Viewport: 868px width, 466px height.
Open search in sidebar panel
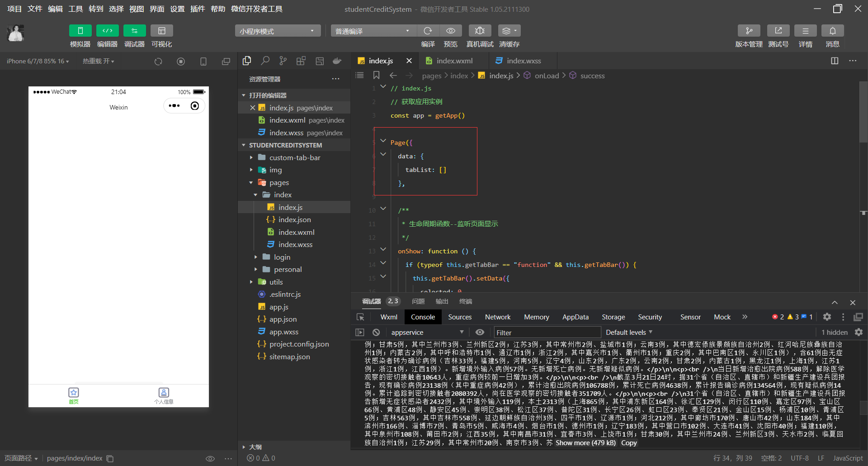click(265, 61)
